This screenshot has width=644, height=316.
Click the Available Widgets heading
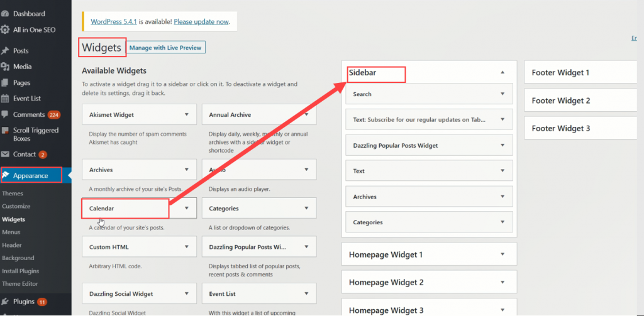point(114,70)
